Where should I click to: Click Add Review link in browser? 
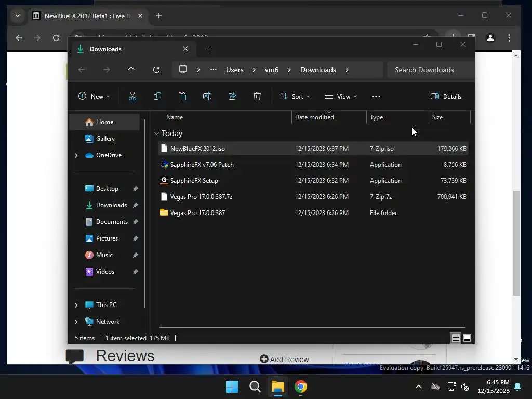(284, 360)
